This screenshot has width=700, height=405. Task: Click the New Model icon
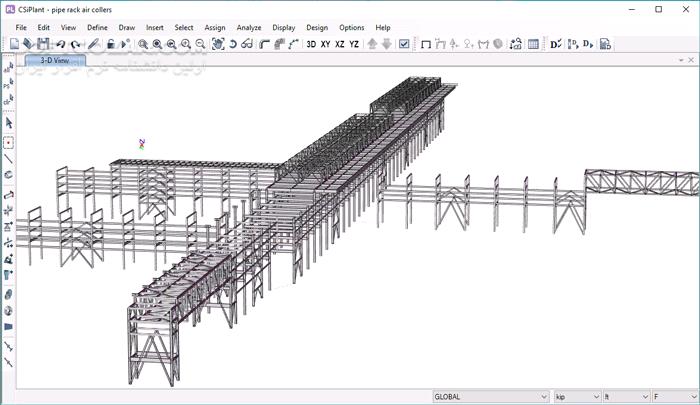pyautogui.click(x=14, y=44)
